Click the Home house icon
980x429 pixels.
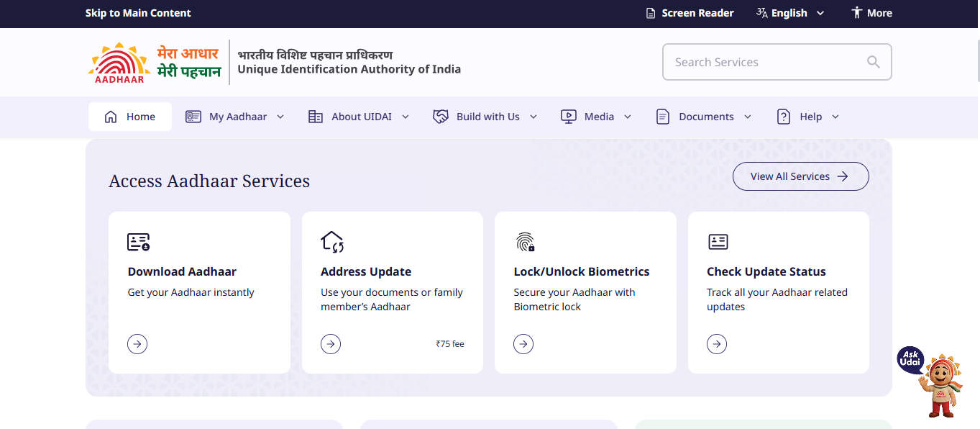coord(111,117)
